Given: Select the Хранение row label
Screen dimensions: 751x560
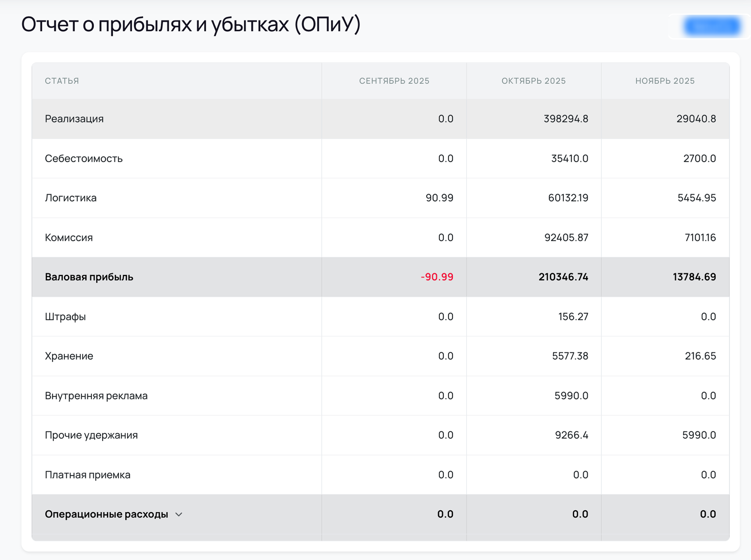Looking at the screenshot, I should point(68,356).
